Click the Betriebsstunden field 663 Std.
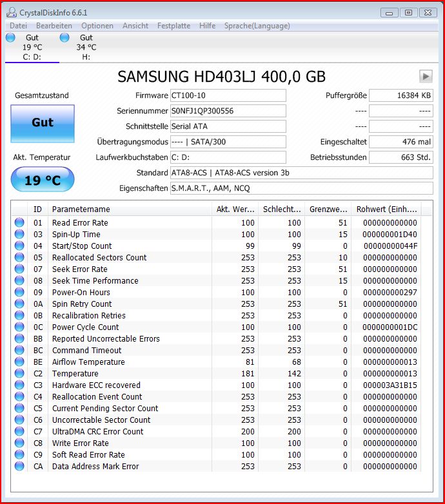 401,157
